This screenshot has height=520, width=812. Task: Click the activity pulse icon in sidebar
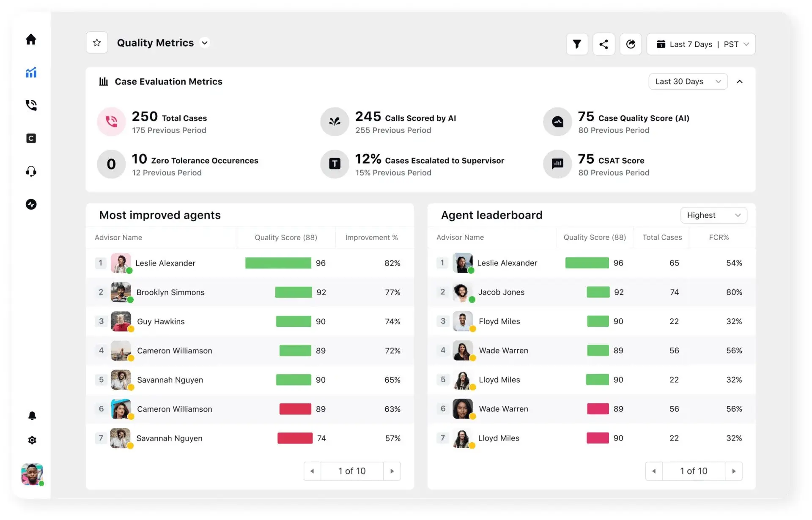click(31, 204)
